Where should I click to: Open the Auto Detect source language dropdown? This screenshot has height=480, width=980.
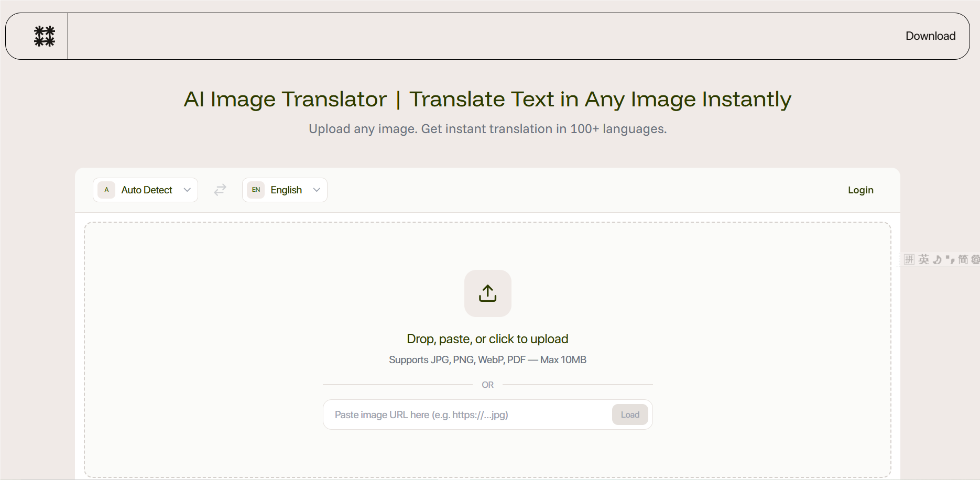click(146, 190)
